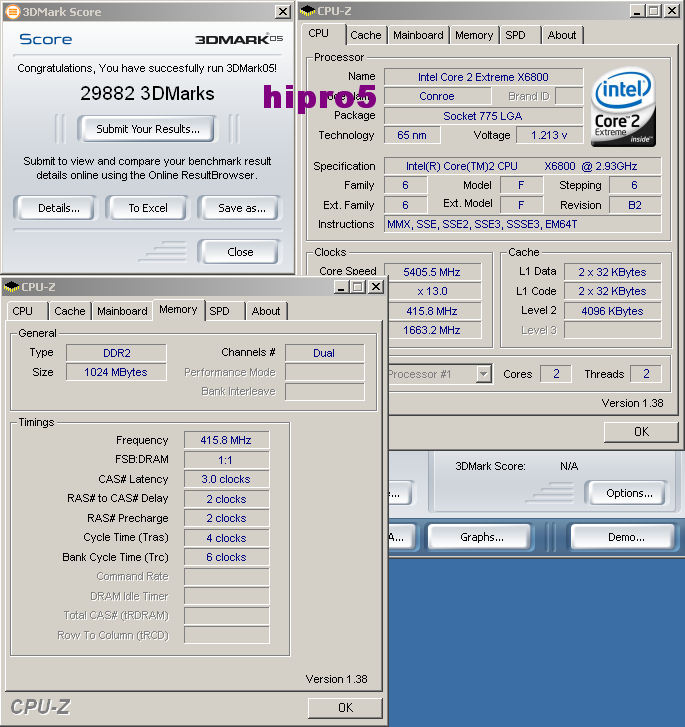The image size is (685, 727).
Task: Open 3DMark Options button
Action: 628,493
